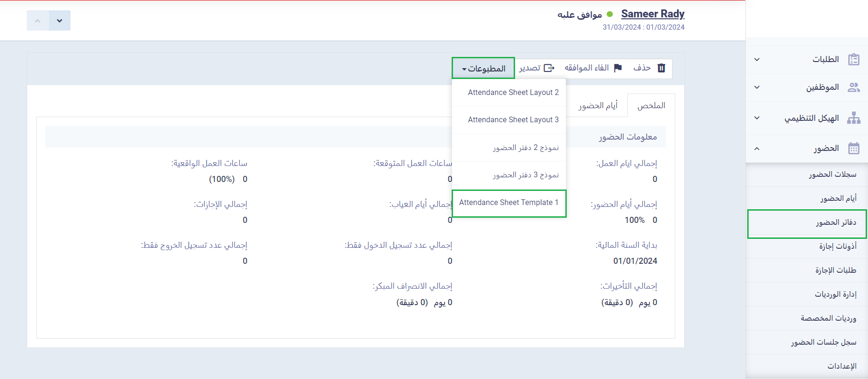
Task: Click the export arrow icon
Action: (549, 68)
